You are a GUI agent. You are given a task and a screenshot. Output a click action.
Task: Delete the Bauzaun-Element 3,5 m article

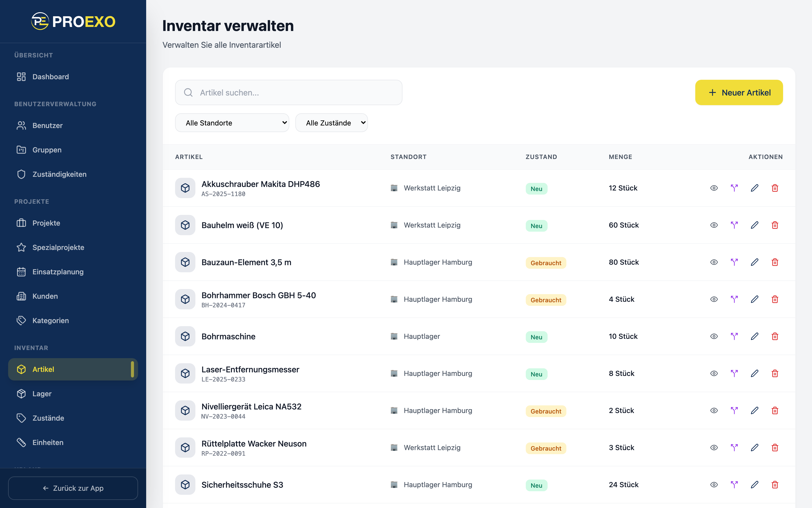[775, 262]
